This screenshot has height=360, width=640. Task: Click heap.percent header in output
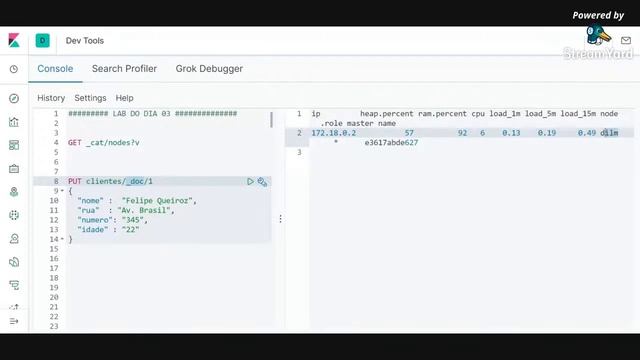387,113
